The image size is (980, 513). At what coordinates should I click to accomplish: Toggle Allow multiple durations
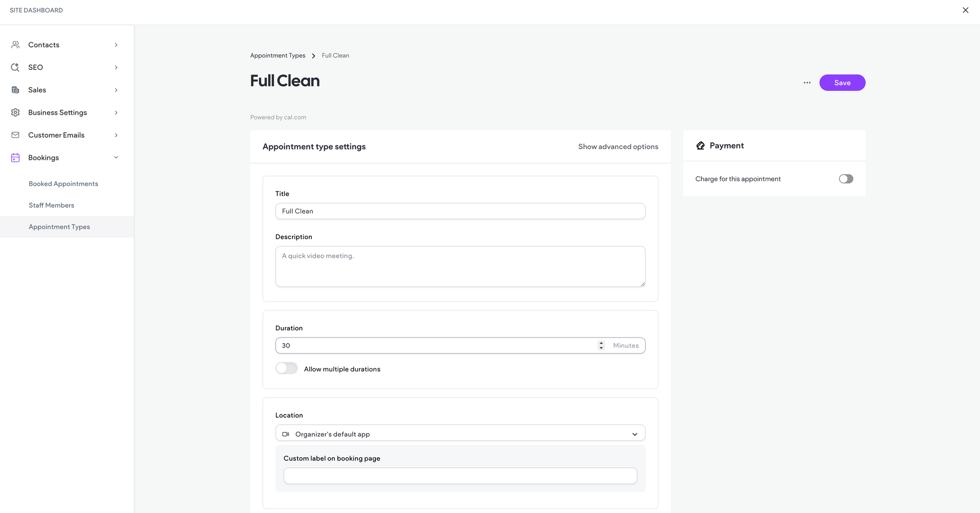[286, 368]
